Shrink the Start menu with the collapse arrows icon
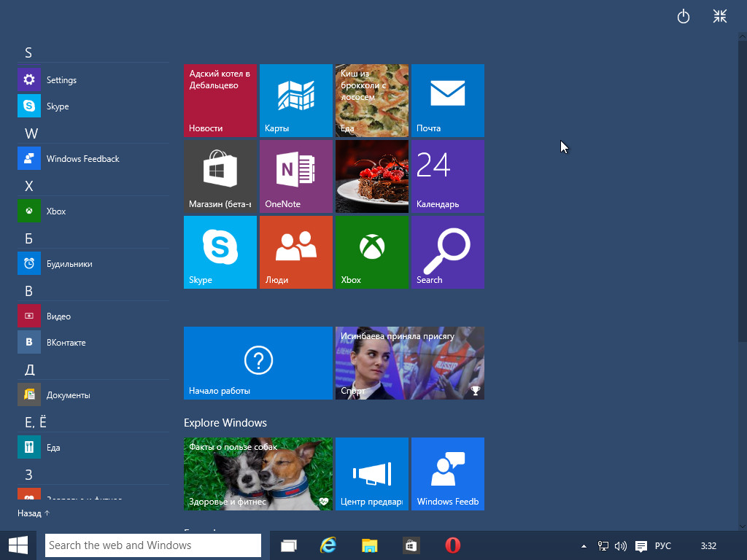Screen dimensions: 747x560 pos(720,17)
